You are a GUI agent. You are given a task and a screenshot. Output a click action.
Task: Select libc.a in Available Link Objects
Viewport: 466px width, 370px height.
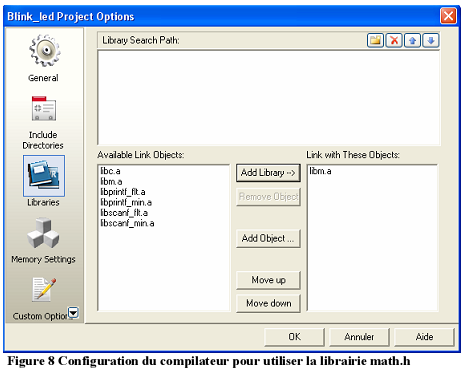[x=110, y=171]
